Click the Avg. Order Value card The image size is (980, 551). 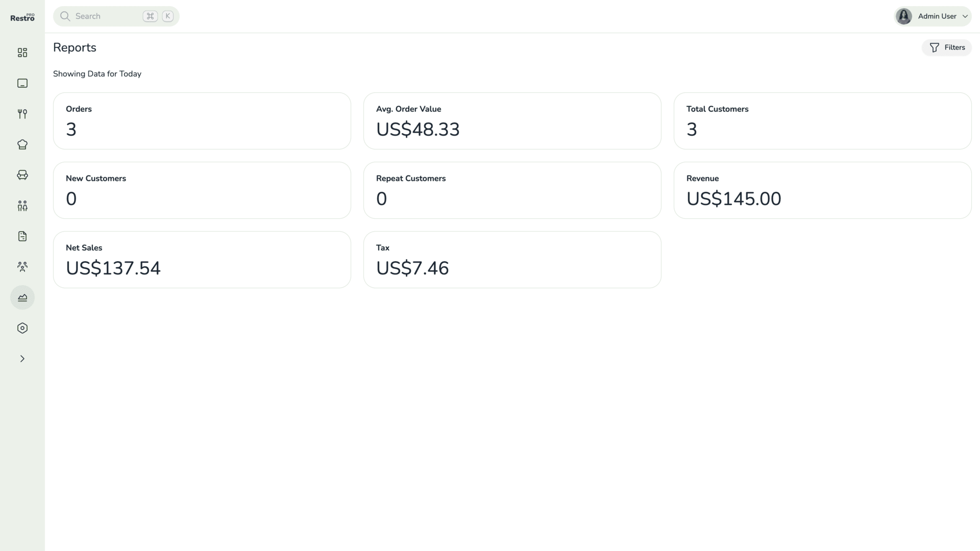512,121
